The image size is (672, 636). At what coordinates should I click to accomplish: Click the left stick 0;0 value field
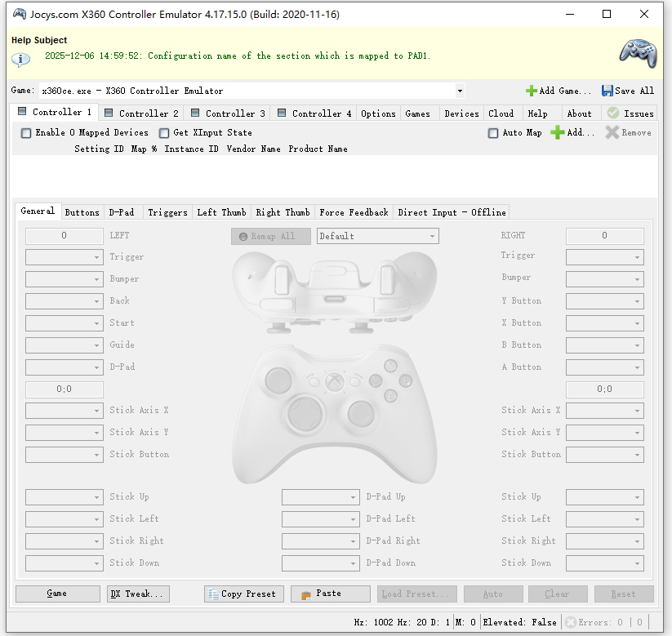pyautogui.click(x=65, y=389)
